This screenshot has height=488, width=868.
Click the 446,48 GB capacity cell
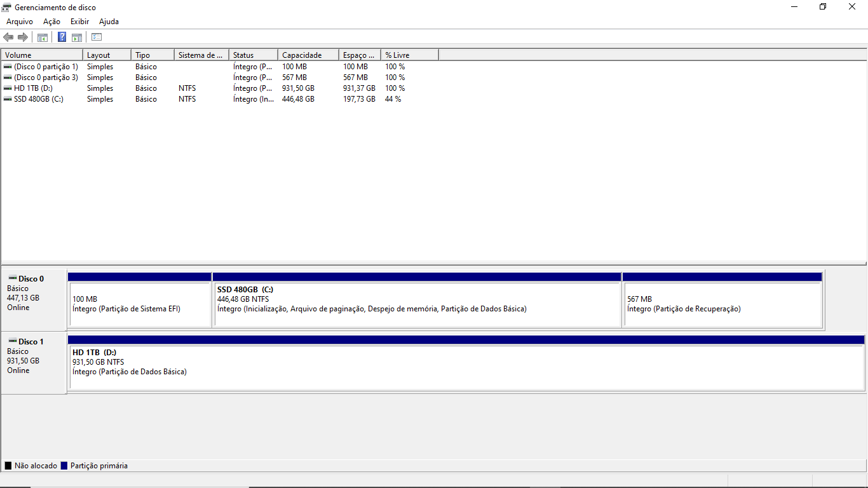(x=298, y=99)
